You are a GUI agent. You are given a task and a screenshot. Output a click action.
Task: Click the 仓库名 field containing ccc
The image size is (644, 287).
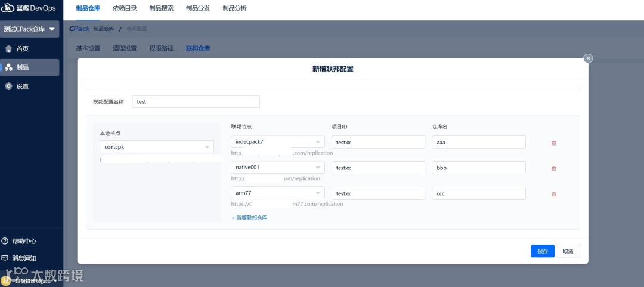pos(479,193)
